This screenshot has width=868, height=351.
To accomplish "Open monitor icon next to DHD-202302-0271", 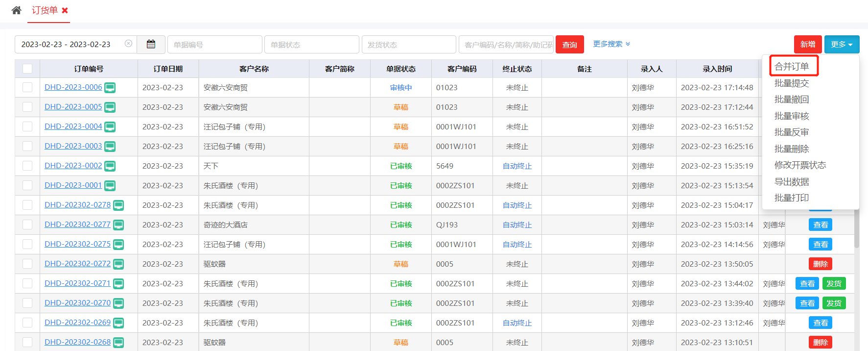I will click(x=118, y=284).
